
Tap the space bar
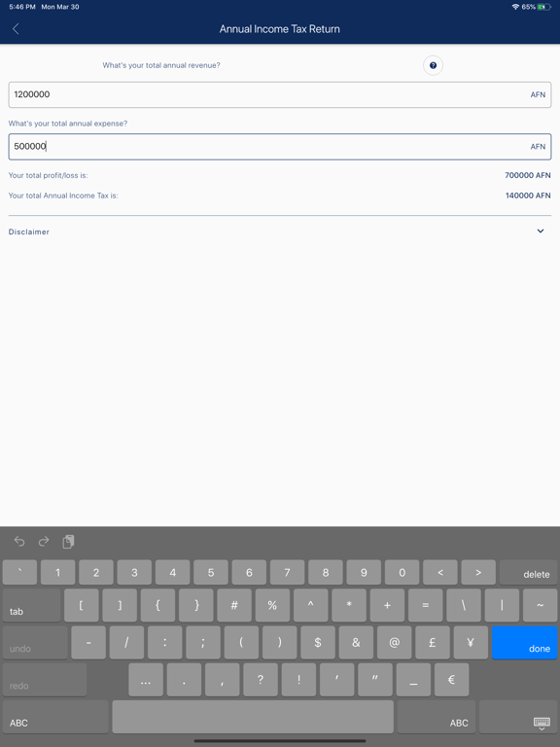pos(253,717)
